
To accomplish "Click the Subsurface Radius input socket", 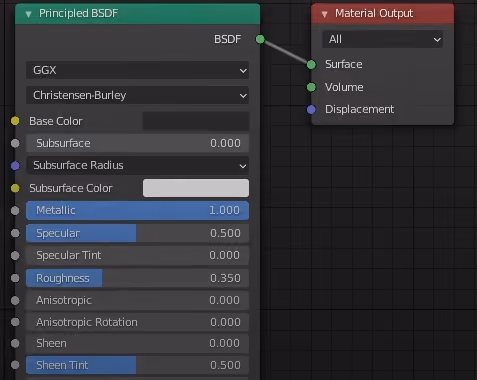I will (15, 165).
